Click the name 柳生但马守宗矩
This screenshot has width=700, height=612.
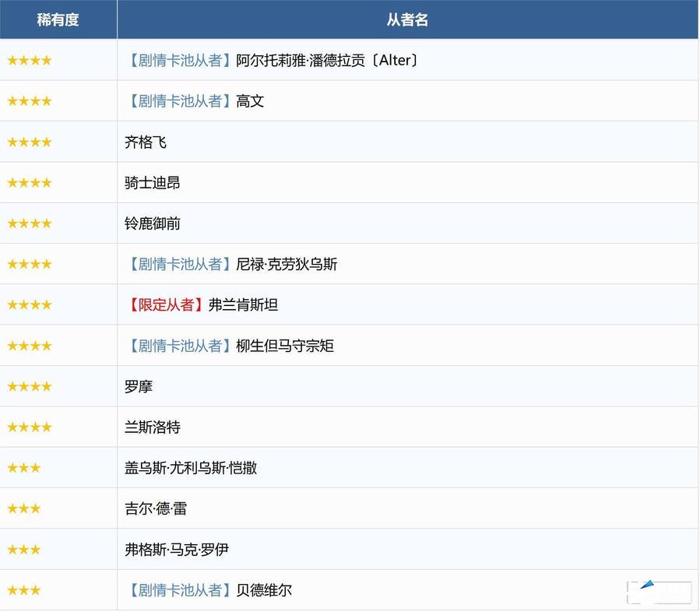point(285,346)
